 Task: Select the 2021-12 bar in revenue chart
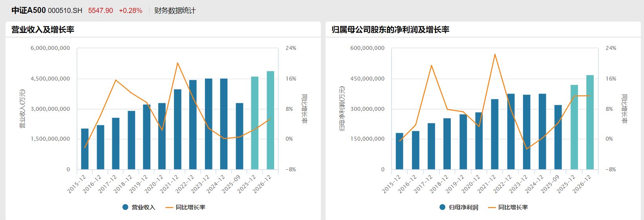[177, 130]
